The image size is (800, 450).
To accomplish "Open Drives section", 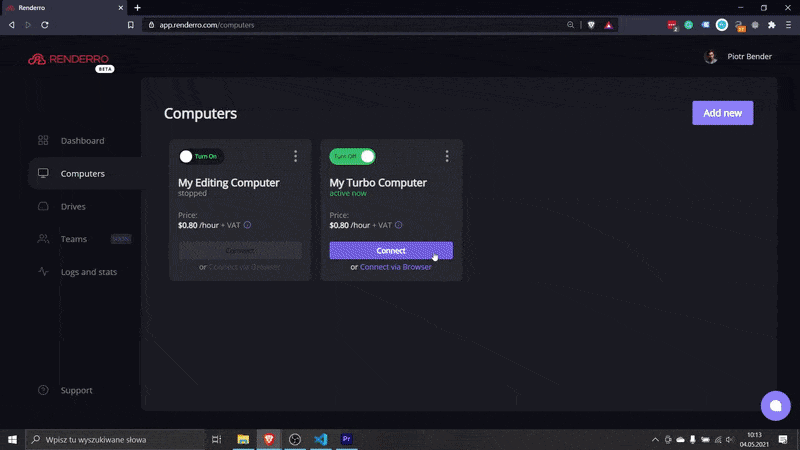I will tap(73, 207).
